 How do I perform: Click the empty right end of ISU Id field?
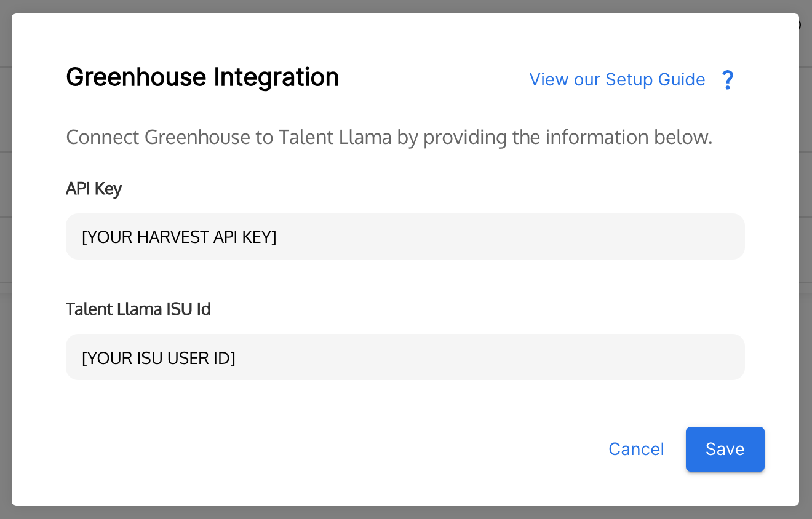(x=615, y=357)
